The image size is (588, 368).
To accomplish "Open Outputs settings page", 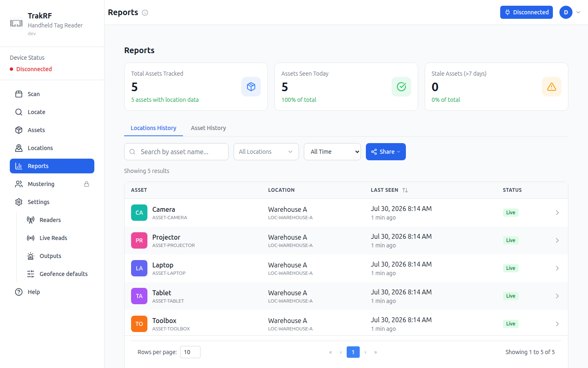I will coord(58,256).
